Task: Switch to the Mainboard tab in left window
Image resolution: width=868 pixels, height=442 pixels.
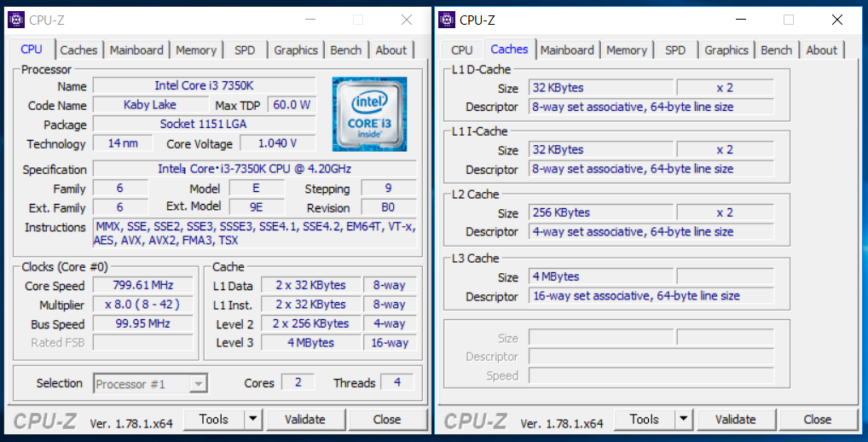Action: click(x=136, y=49)
